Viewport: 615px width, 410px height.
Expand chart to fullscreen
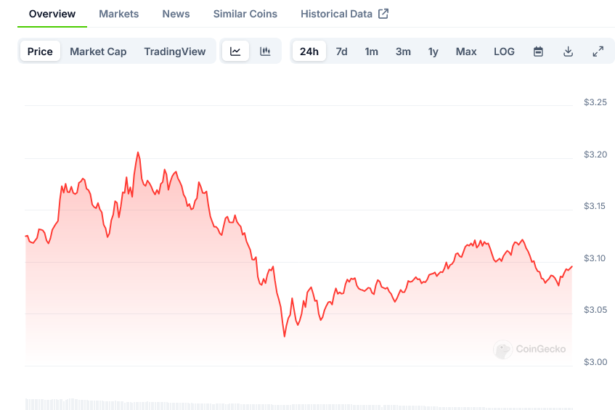[598, 52]
